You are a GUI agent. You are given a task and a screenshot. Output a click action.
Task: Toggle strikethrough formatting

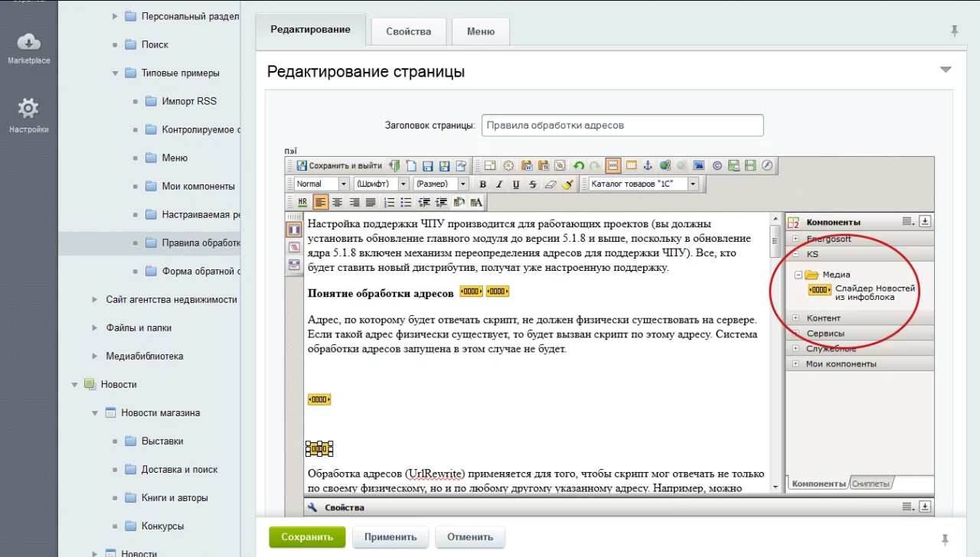533,184
